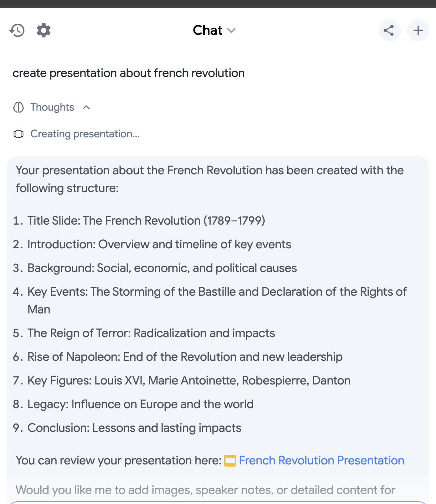Open settings with the gear icon
Screen dimensions: 436x504
pyautogui.click(x=44, y=30)
